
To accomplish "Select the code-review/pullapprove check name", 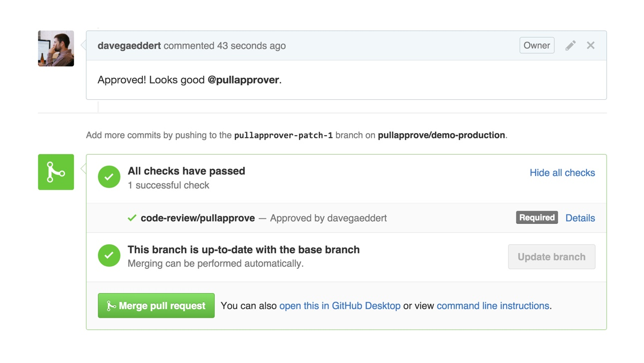I will click(198, 218).
